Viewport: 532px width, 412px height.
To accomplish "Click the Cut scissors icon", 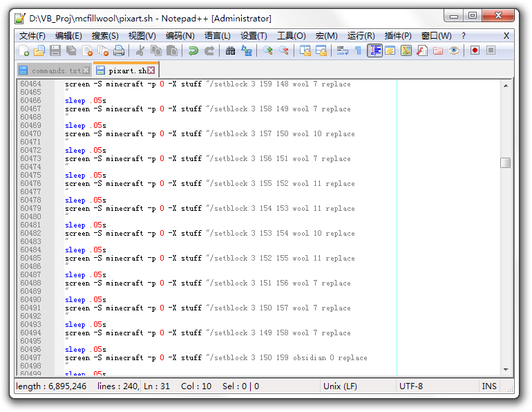I will tap(140, 50).
